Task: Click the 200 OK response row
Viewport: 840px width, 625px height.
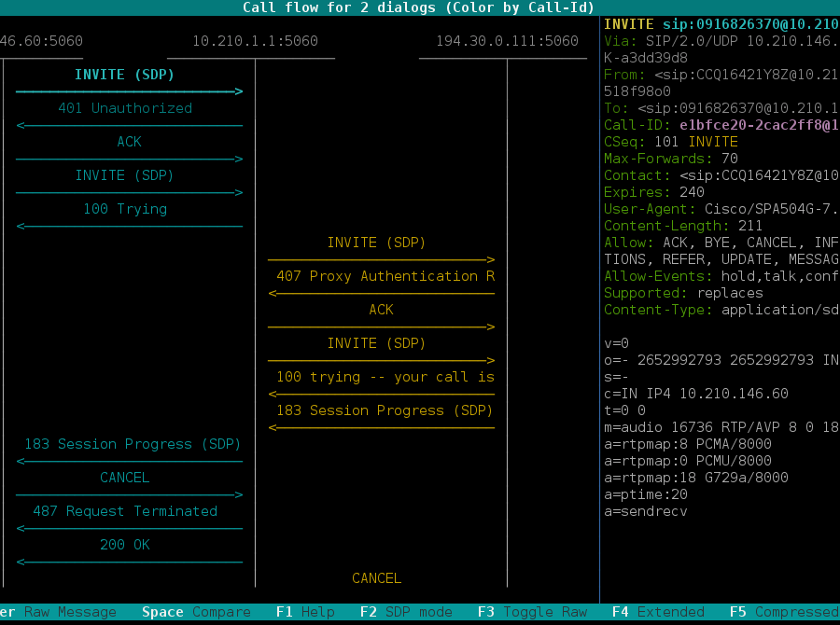Action: tap(125, 545)
